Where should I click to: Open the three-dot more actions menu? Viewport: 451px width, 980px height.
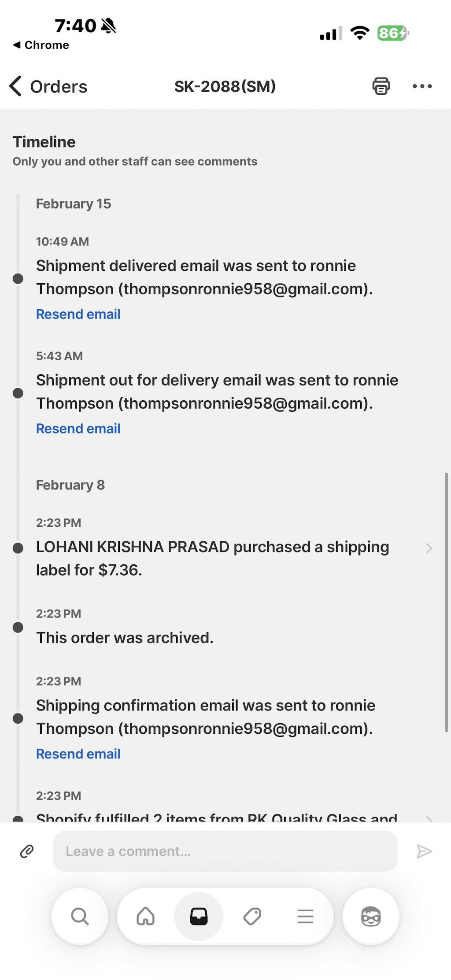(422, 86)
